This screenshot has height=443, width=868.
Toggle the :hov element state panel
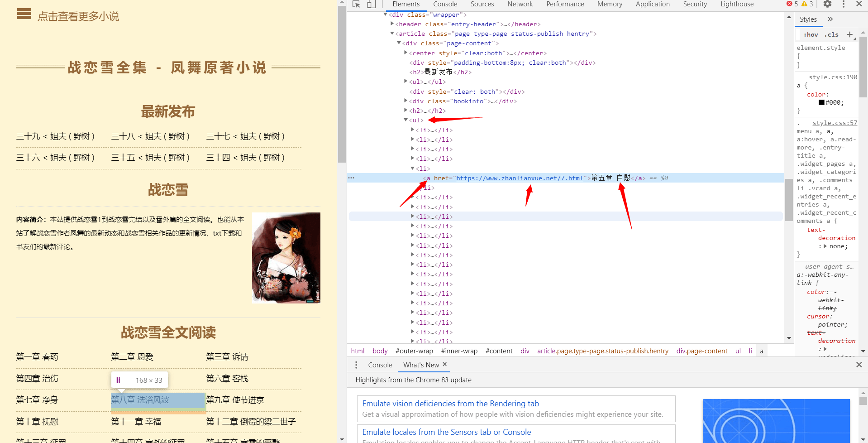pos(811,35)
